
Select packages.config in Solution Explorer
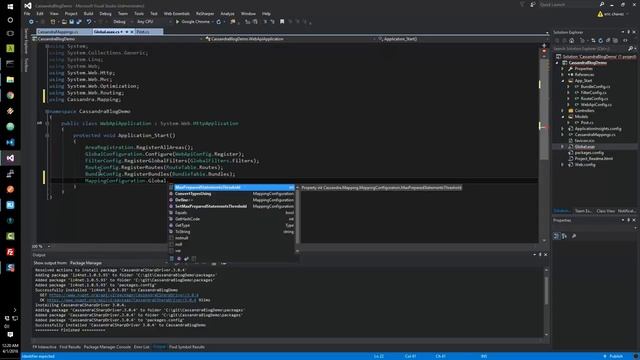(589, 153)
